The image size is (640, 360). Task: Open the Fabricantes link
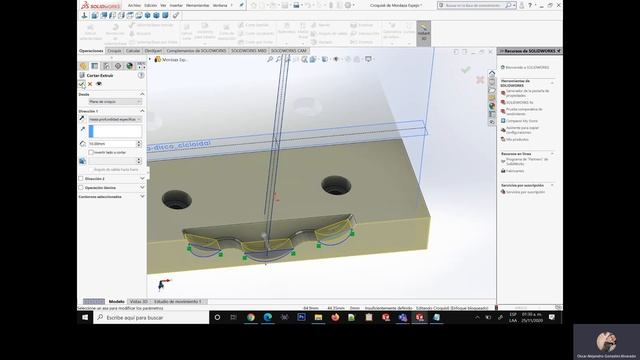click(x=515, y=171)
